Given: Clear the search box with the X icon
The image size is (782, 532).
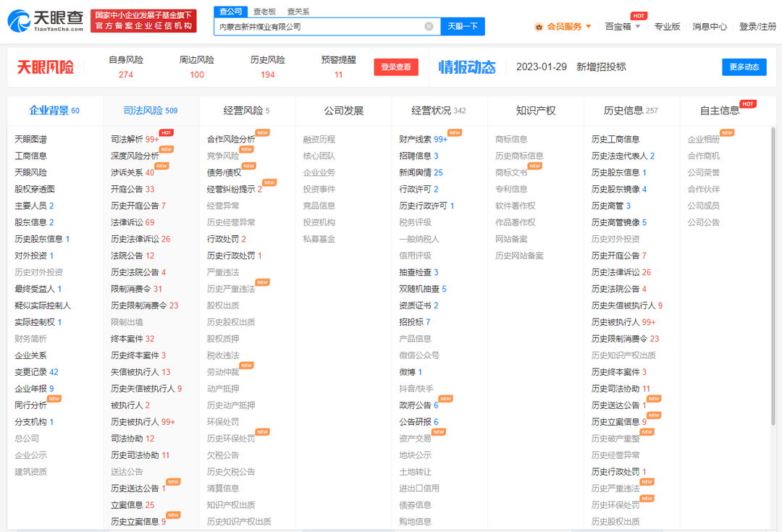Looking at the screenshot, I should [x=427, y=25].
